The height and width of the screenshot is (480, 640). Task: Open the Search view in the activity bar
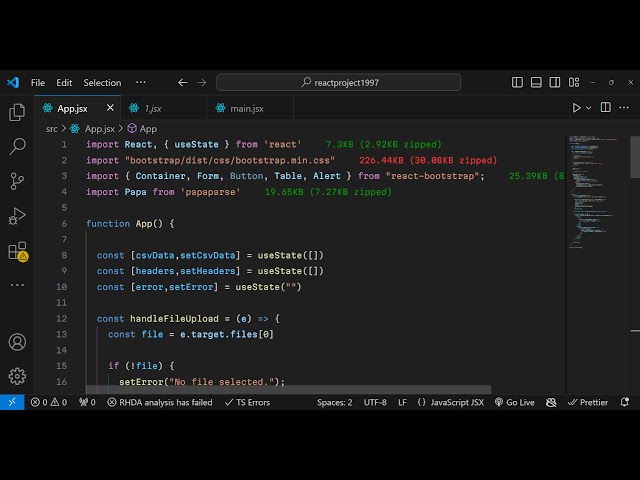[x=17, y=147]
